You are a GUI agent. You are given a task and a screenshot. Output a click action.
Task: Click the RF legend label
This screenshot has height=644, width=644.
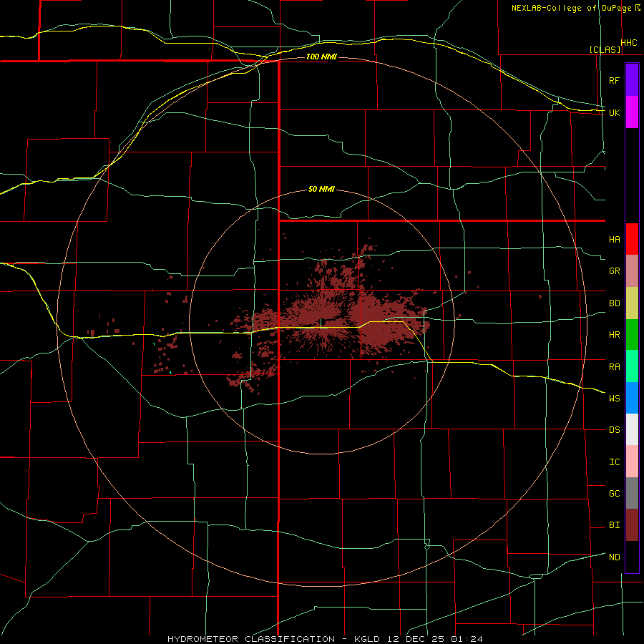point(614,80)
